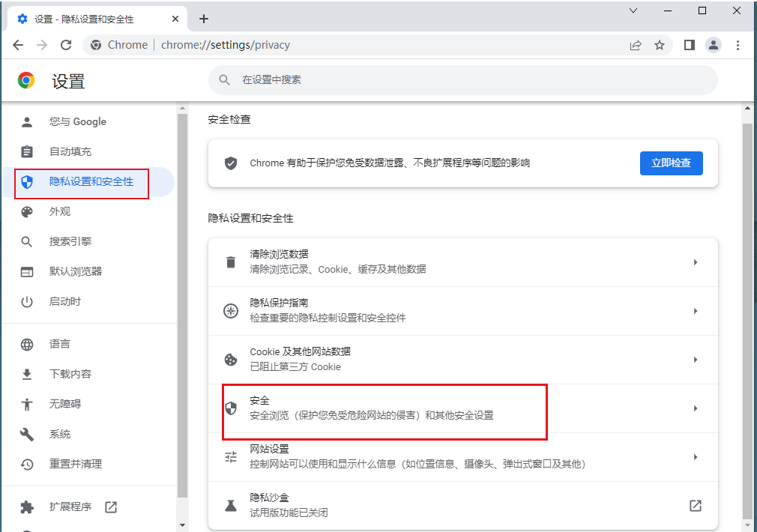Screen dimensions: 757x532
Task: Click the shield icon in 安全检查 card
Action: (231, 163)
